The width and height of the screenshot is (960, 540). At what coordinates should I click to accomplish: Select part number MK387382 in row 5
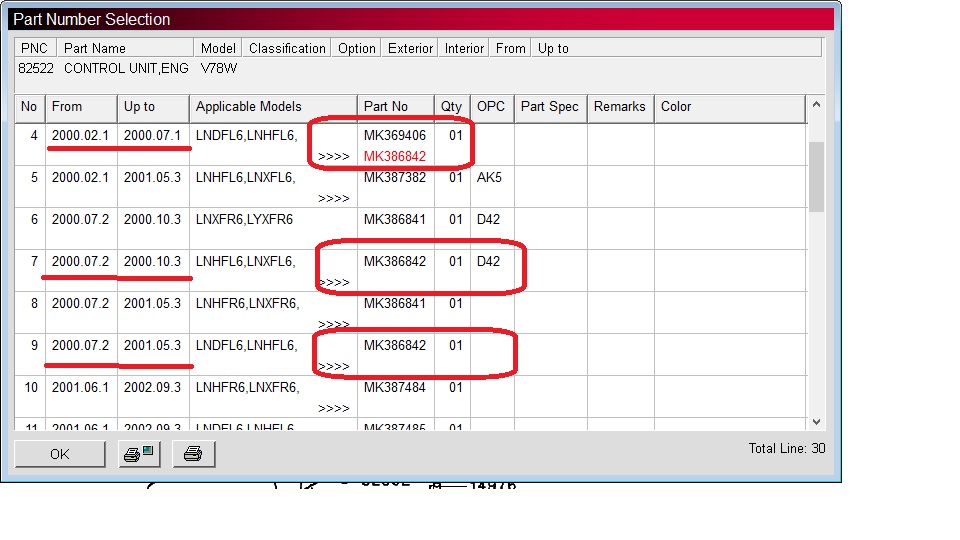tap(395, 177)
